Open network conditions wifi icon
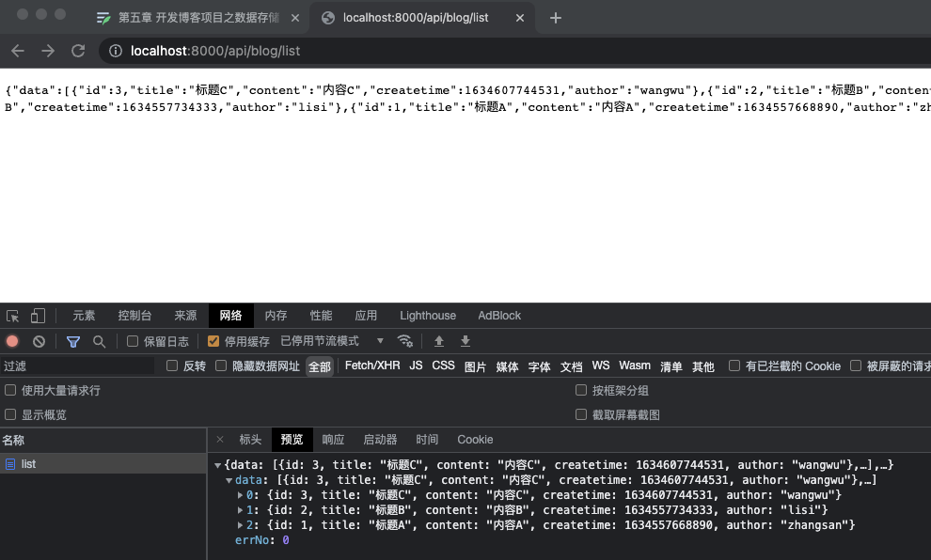This screenshot has height=560, width=931. 405,341
